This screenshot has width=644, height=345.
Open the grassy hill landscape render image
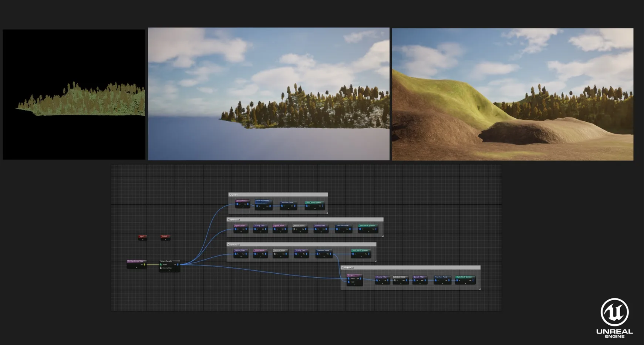click(x=513, y=94)
